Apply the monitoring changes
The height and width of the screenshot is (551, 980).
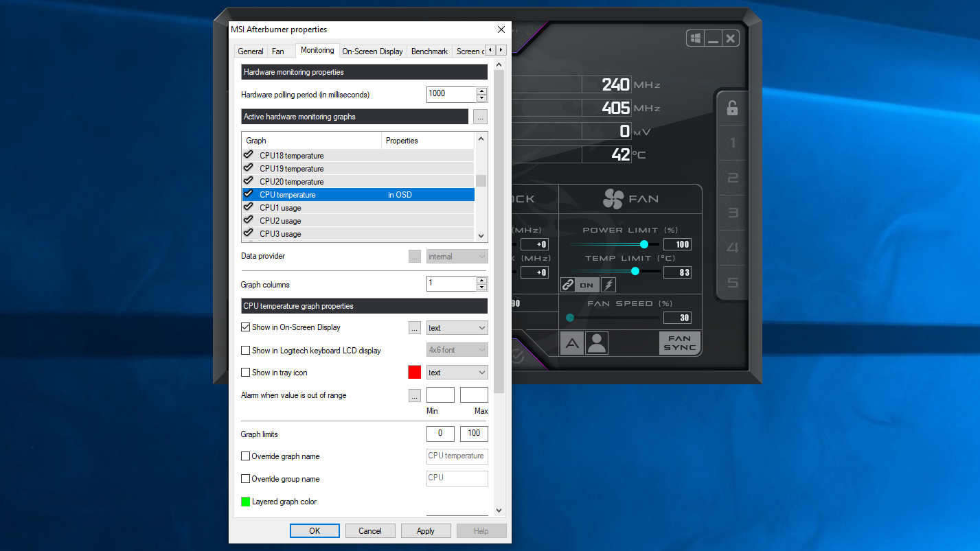pyautogui.click(x=426, y=530)
